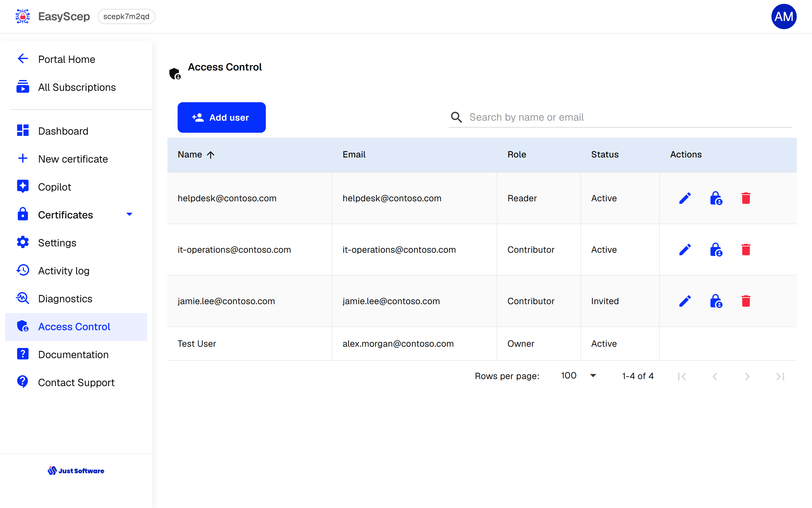Open the AM user avatar menu
This screenshot has height=508, width=812.
[783, 17]
